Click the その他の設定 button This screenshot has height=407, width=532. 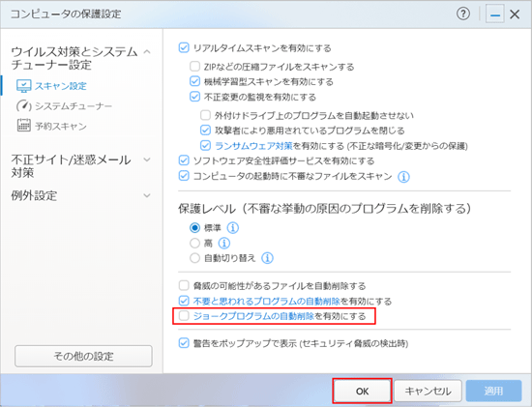pyautogui.click(x=83, y=356)
